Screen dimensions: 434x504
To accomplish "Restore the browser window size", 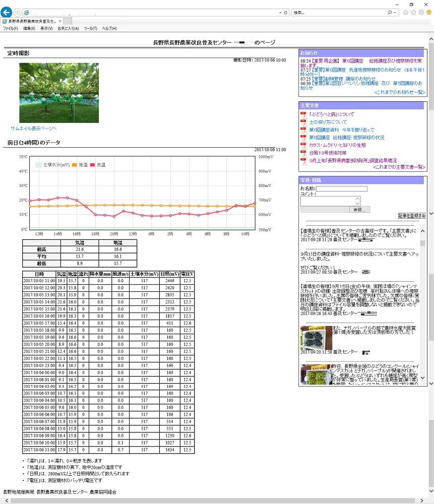I will (411, 4).
